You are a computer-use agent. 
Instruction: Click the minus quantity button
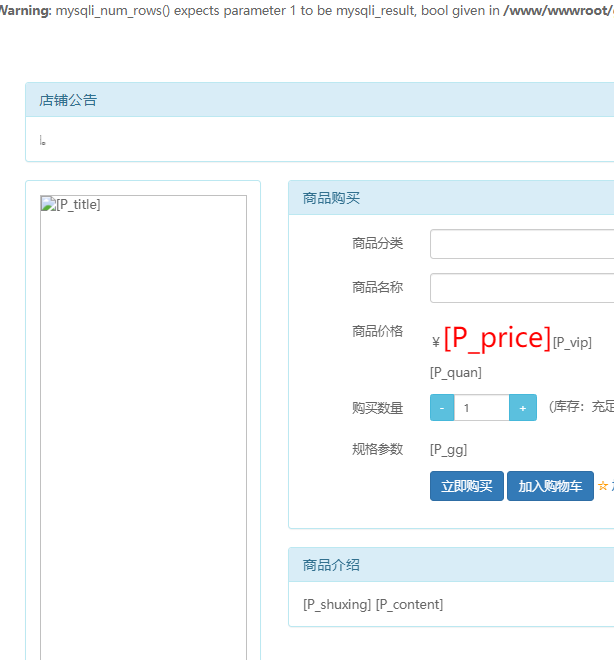pyautogui.click(x=442, y=408)
